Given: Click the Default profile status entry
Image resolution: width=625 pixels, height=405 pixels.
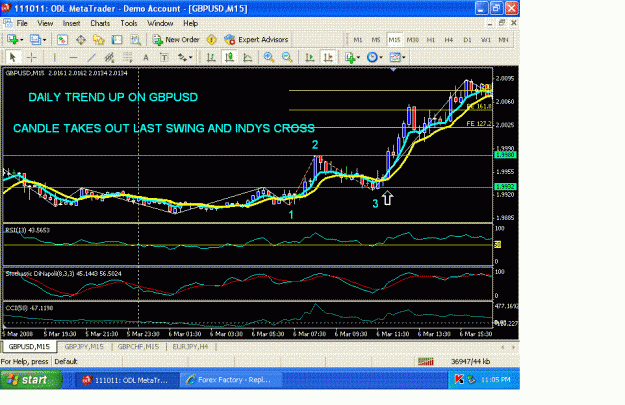Looking at the screenshot, I should 66,362.
